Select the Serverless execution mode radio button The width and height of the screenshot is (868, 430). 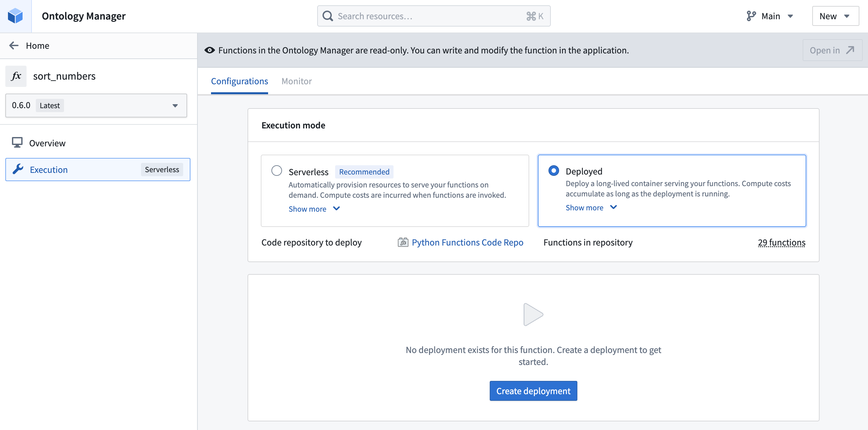point(276,171)
